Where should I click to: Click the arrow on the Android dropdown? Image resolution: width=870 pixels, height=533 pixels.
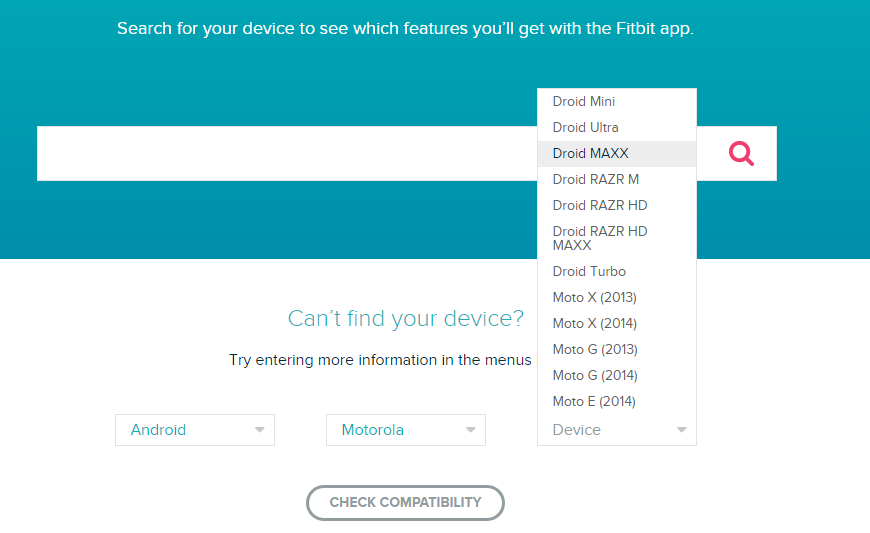pos(259,430)
